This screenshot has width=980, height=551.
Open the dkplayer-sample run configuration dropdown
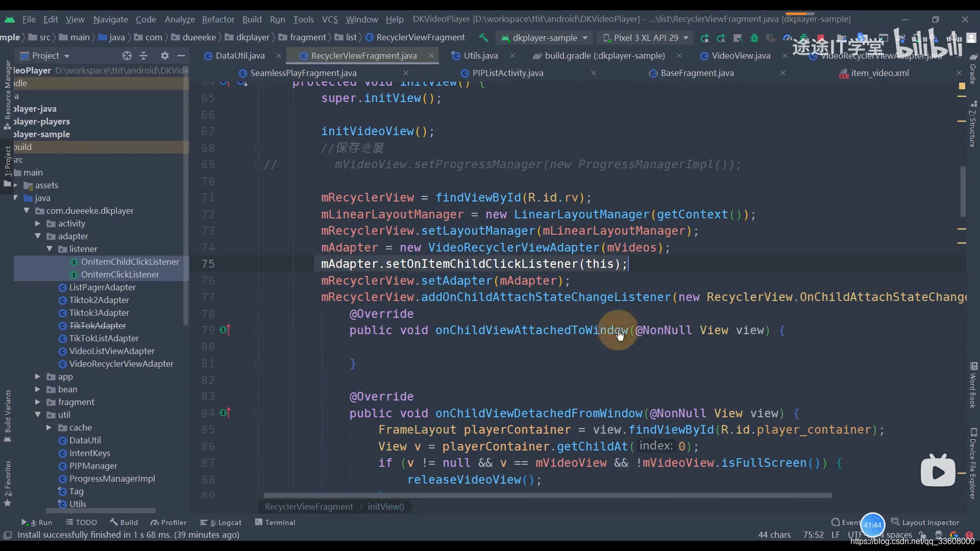544,38
